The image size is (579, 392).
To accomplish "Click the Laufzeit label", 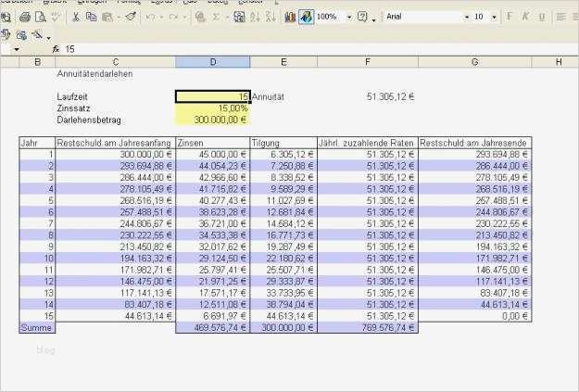I will (72, 96).
